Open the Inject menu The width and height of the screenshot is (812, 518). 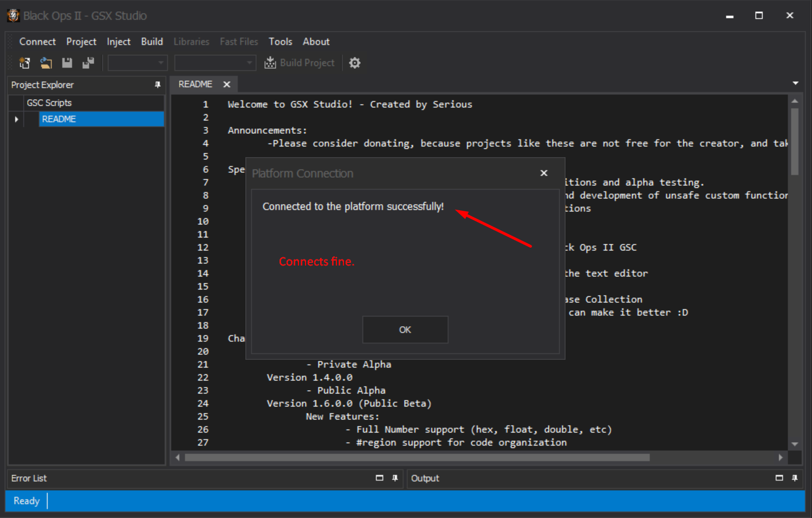click(118, 42)
